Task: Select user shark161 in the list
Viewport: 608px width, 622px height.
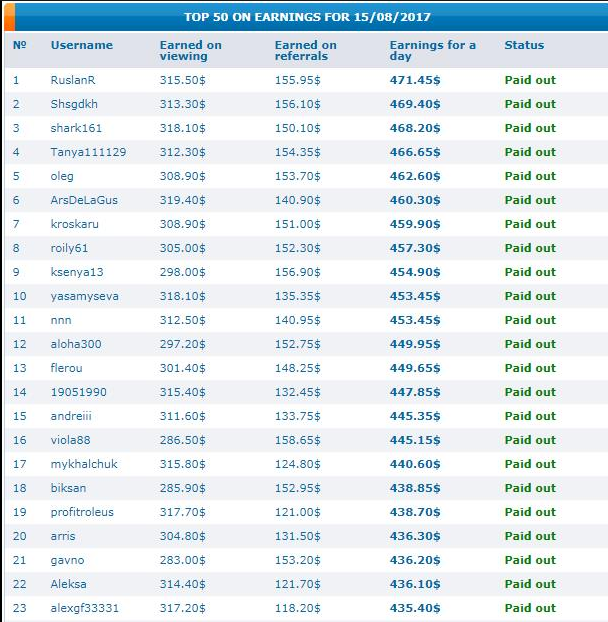Action: click(x=76, y=128)
